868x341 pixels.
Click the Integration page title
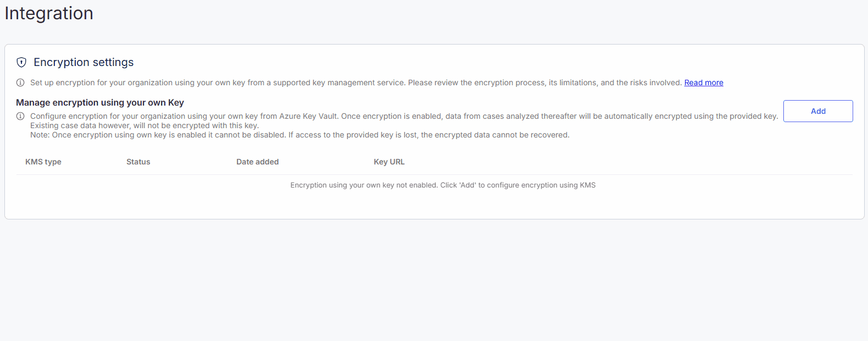[x=49, y=13]
